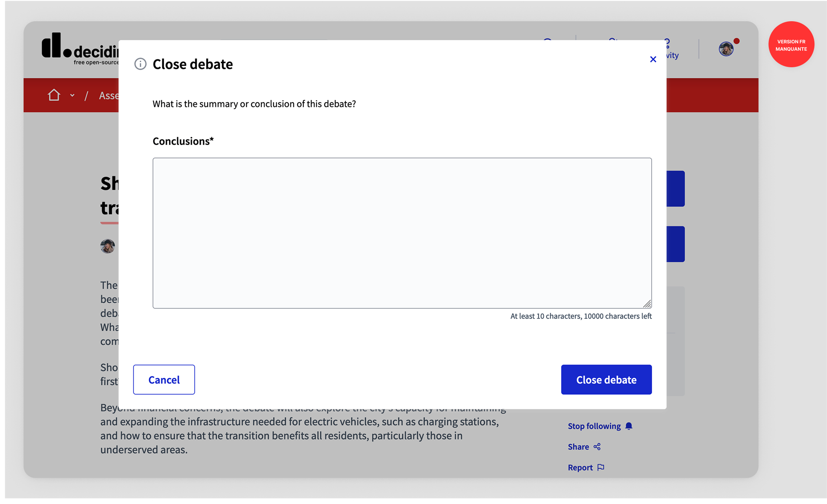Image resolution: width=827 pixels, height=504 pixels.
Task: Expand the breadcrumb home chevron dropdown
Action: 72,95
